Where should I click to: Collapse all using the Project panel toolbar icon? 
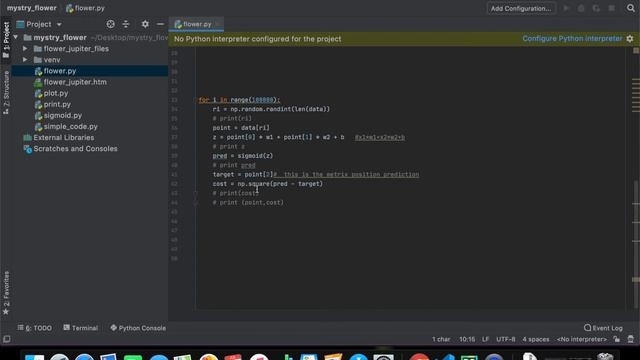click(x=126, y=24)
